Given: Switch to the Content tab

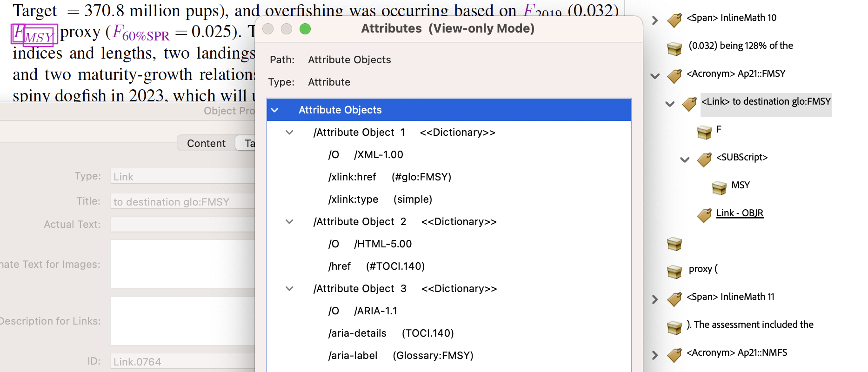Looking at the screenshot, I should pos(206,143).
